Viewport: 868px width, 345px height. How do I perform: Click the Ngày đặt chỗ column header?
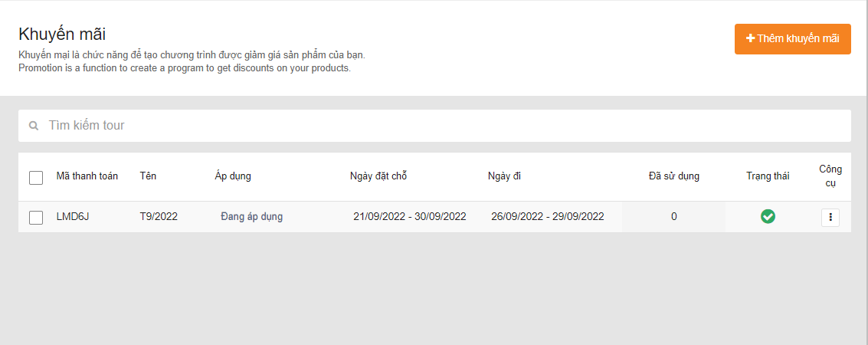coord(378,176)
